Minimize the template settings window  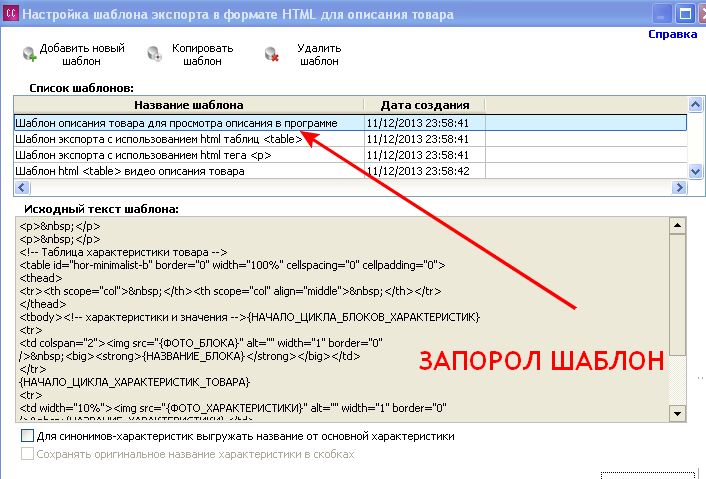pyautogui.click(x=661, y=14)
